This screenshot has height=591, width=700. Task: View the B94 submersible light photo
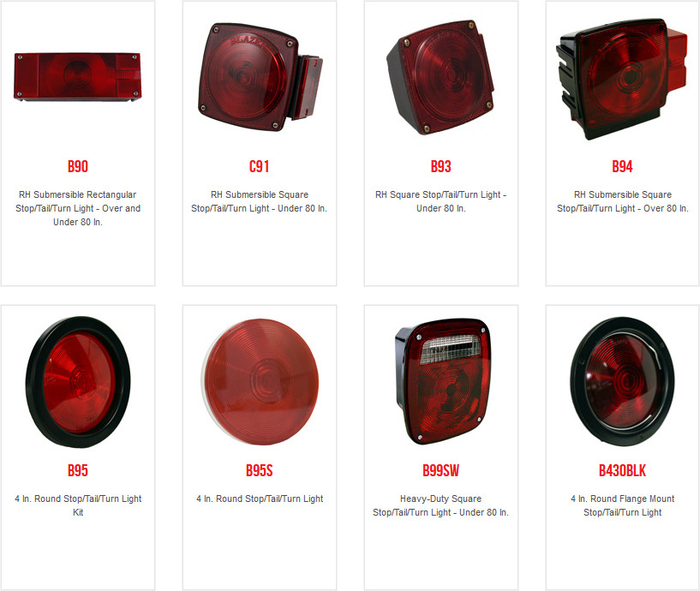(622, 79)
